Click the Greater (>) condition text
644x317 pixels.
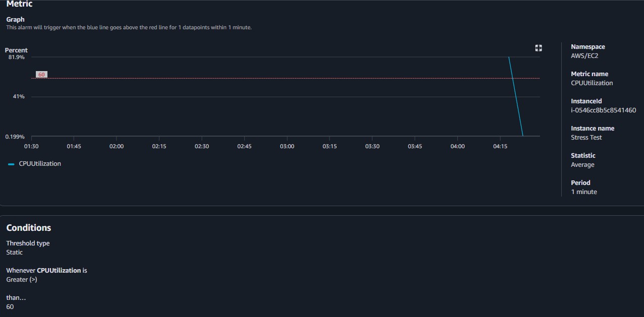21,279
